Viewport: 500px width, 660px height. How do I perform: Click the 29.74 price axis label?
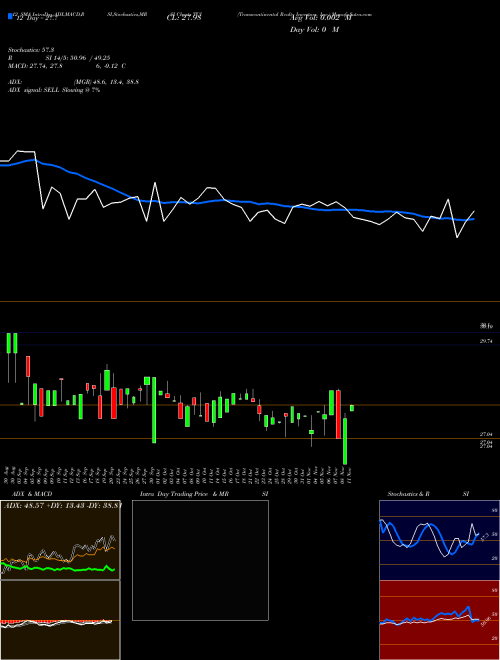[486, 341]
